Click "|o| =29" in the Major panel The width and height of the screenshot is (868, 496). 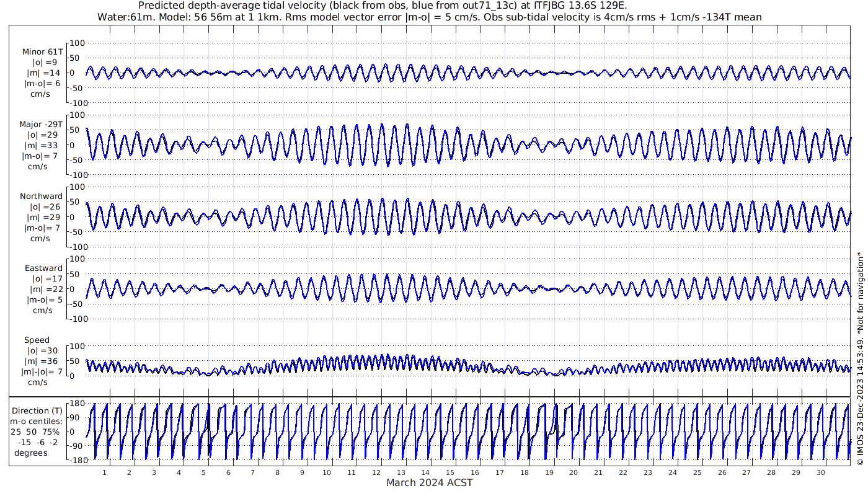43,135
